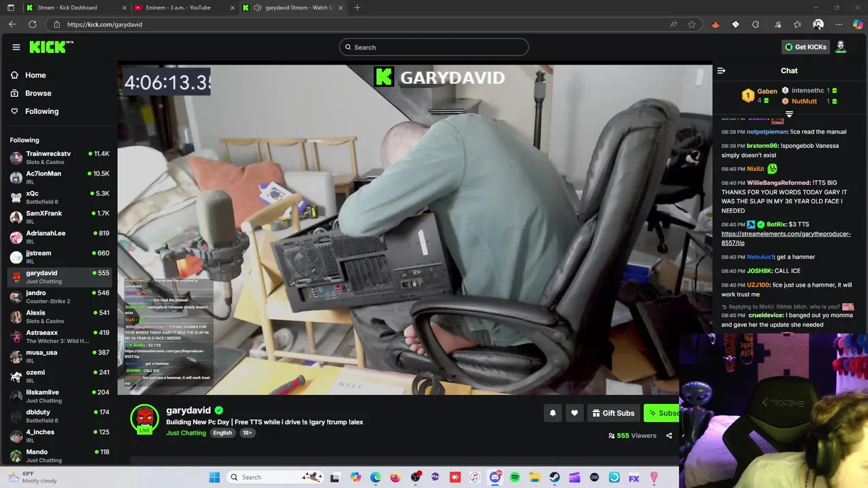The height and width of the screenshot is (488, 868).
Task: Open the Windows Start menu
Action: 214,477
